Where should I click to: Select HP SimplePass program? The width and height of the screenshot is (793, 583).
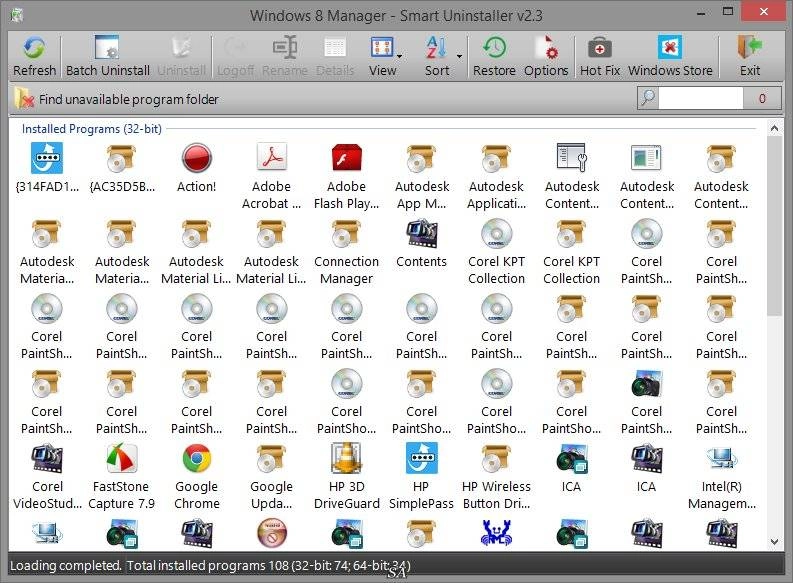421,477
